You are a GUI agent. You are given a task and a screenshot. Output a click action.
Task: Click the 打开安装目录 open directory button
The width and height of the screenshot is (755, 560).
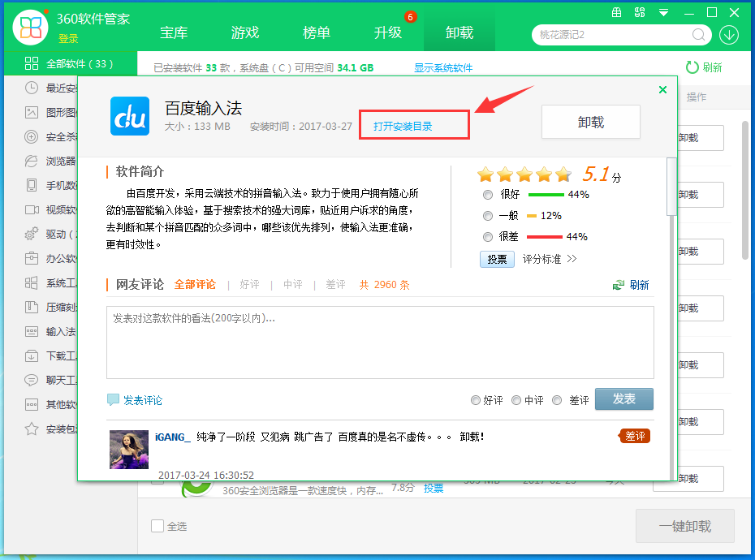pos(414,124)
